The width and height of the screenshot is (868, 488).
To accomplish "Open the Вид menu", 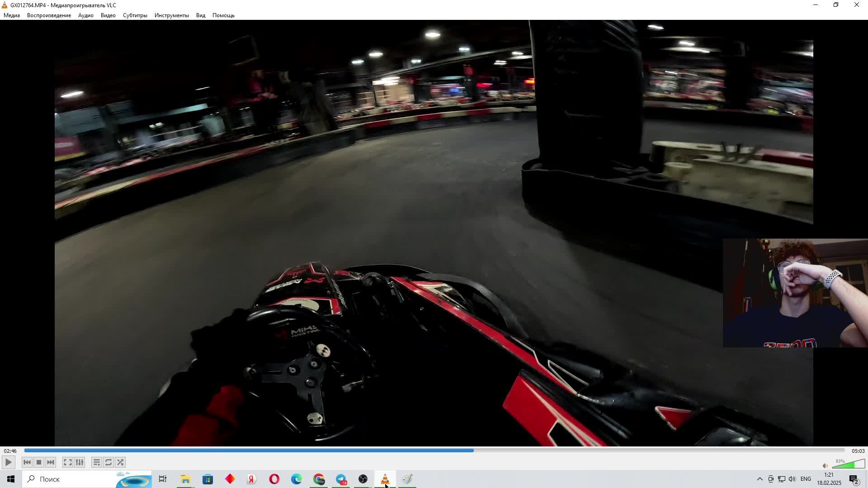I will click(x=201, y=15).
